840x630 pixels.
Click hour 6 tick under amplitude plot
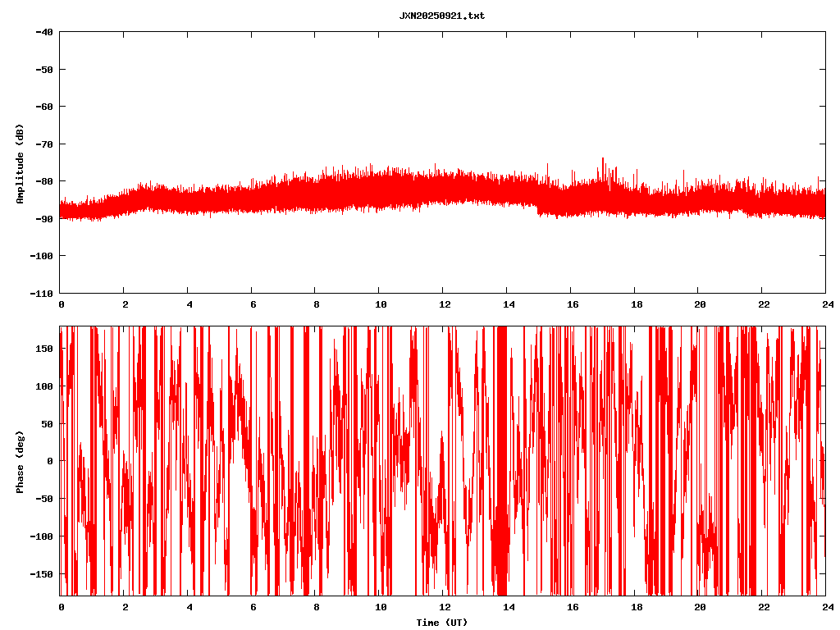[252, 304]
